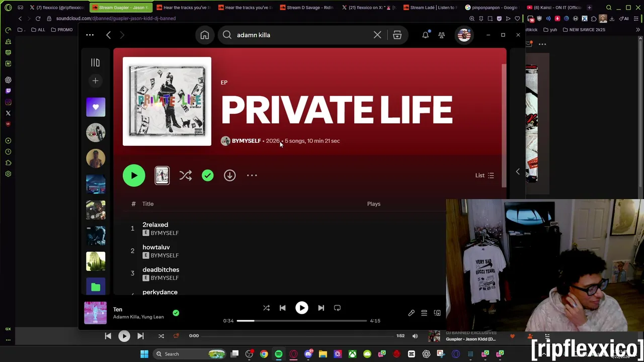Clear the 'adamn killa' search text

coord(377,35)
